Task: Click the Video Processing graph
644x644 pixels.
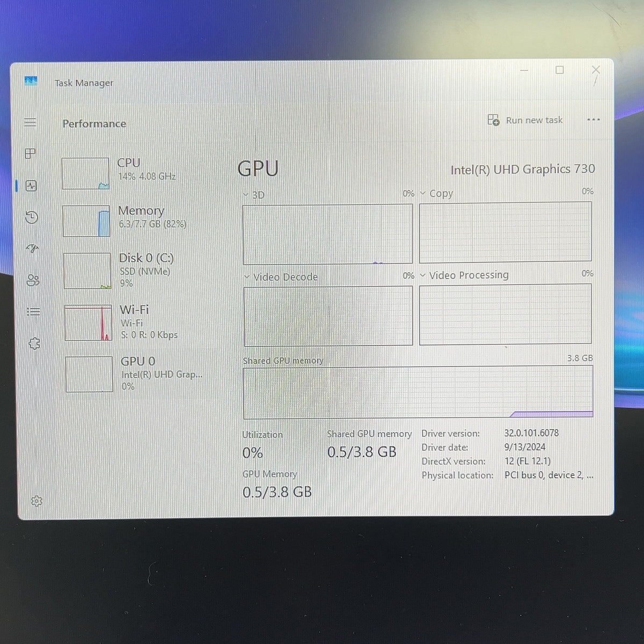Action: tap(506, 314)
